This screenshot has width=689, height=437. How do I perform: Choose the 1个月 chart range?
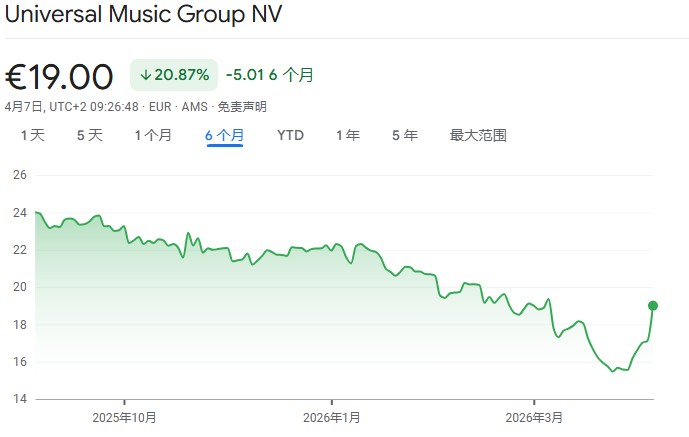tap(153, 135)
